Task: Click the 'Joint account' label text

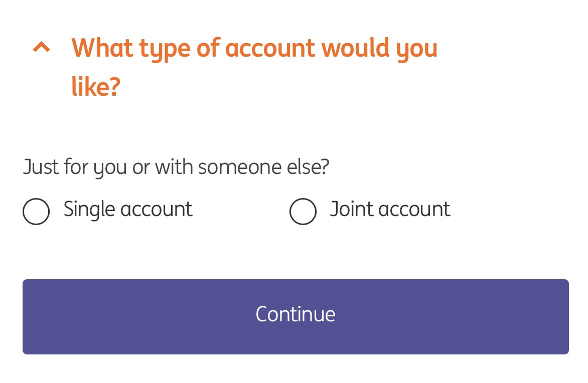Action: tap(390, 209)
